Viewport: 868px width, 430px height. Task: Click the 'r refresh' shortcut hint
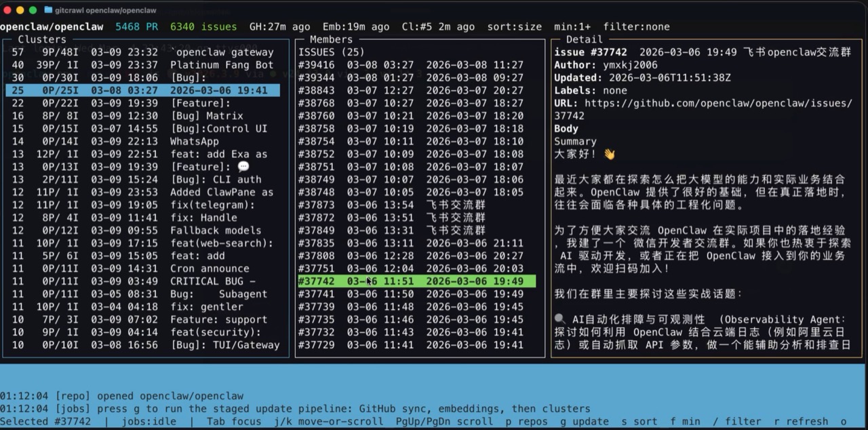(801, 421)
